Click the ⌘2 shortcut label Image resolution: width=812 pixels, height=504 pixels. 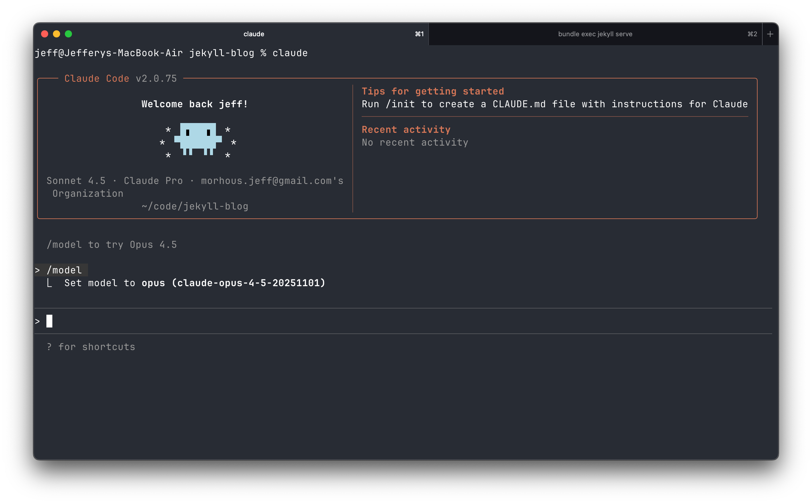[752, 34]
